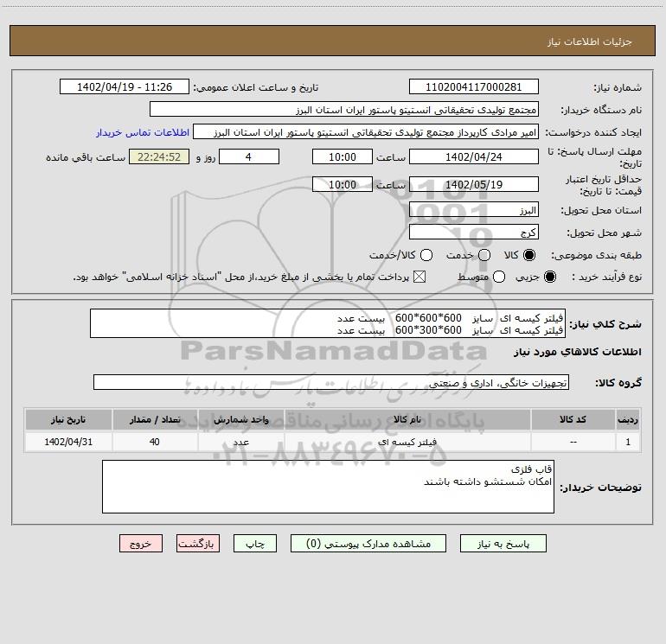Click the 'کد کالا' column header
The width and height of the screenshot is (666, 644).
(x=573, y=419)
